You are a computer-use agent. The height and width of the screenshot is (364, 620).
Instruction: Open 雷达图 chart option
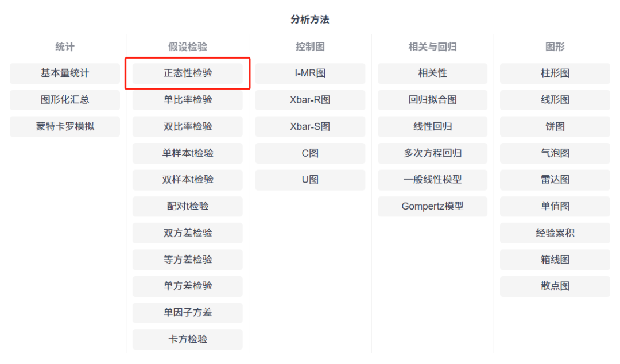pyautogui.click(x=555, y=180)
